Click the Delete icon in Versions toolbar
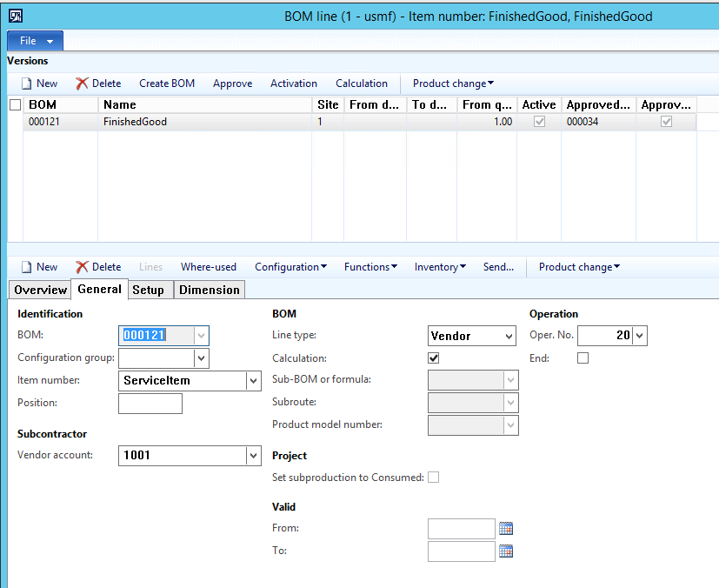The height and width of the screenshot is (588, 719). [x=82, y=84]
